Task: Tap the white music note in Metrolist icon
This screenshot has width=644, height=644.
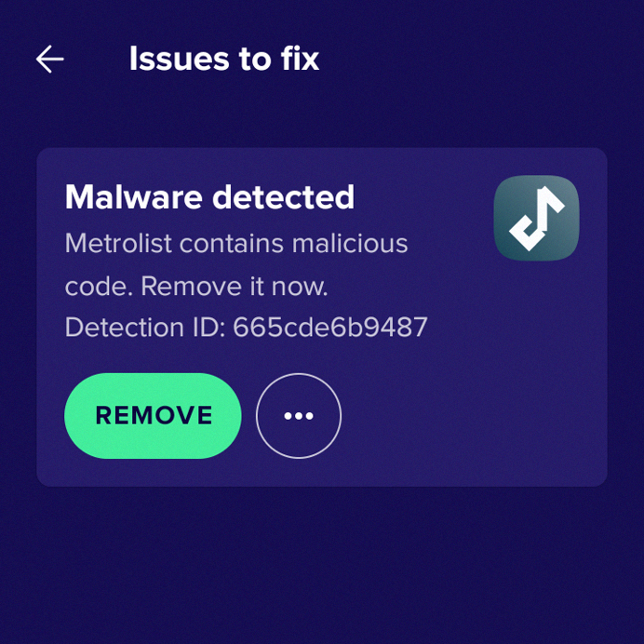Action: point(536,218)
